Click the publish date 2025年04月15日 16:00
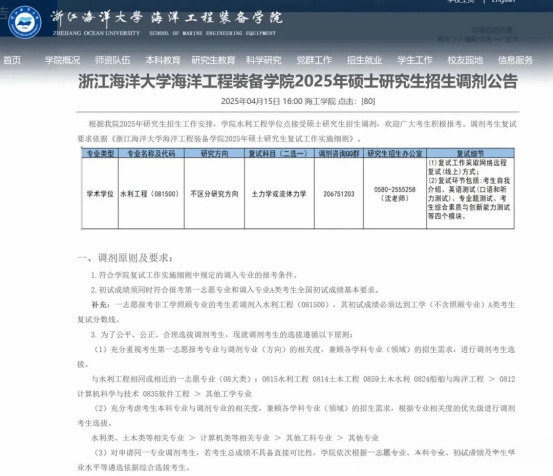The image size is (553, 476). point(262,102)
